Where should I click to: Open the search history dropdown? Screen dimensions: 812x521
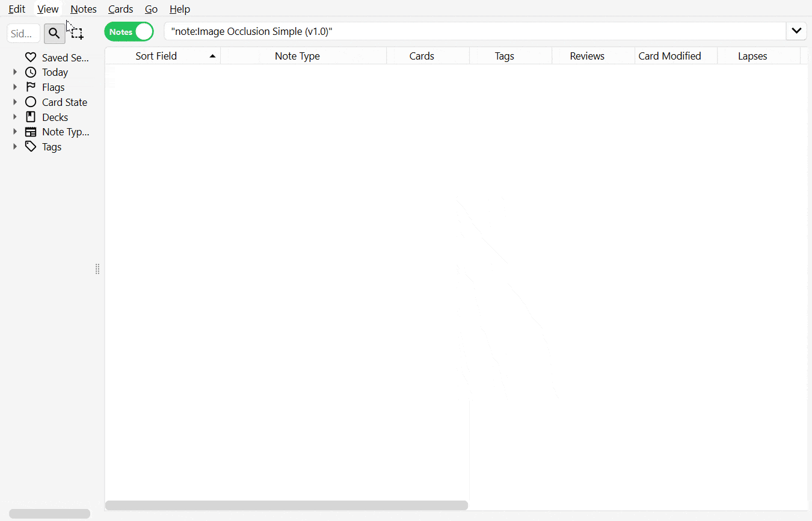[x=796, y=31]
